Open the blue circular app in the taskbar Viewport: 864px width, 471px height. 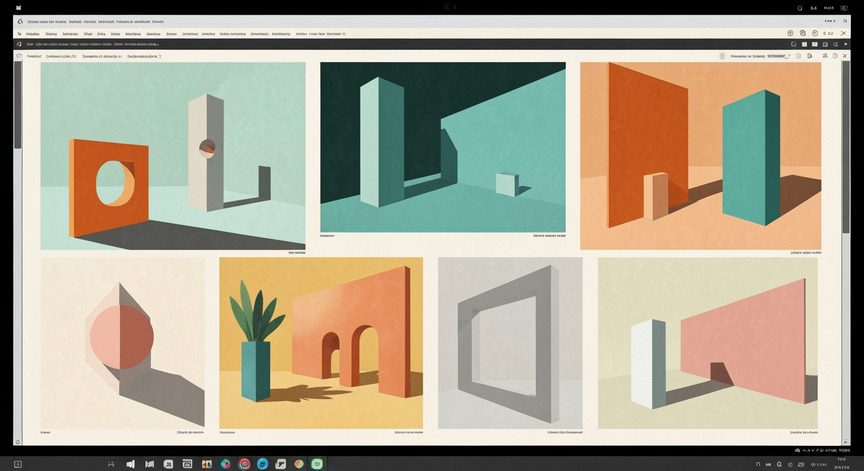coord(262,464)
